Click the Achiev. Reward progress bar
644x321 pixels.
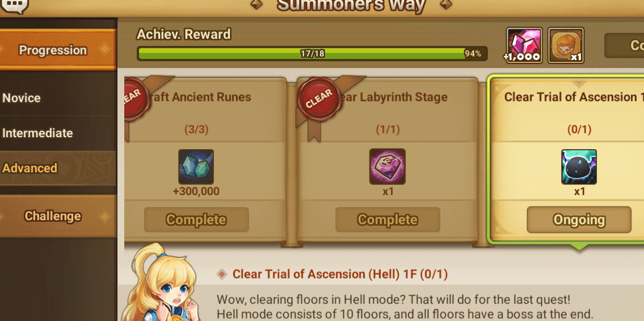coord(312,54)
